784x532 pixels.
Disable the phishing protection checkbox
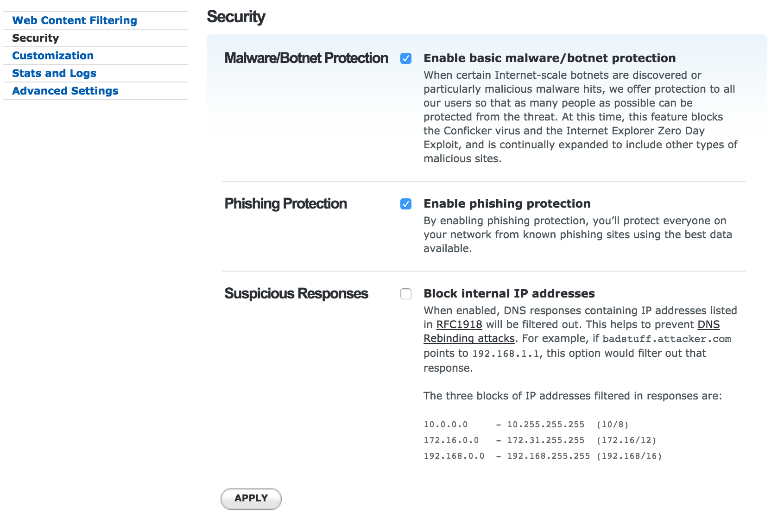click(406, 204)
